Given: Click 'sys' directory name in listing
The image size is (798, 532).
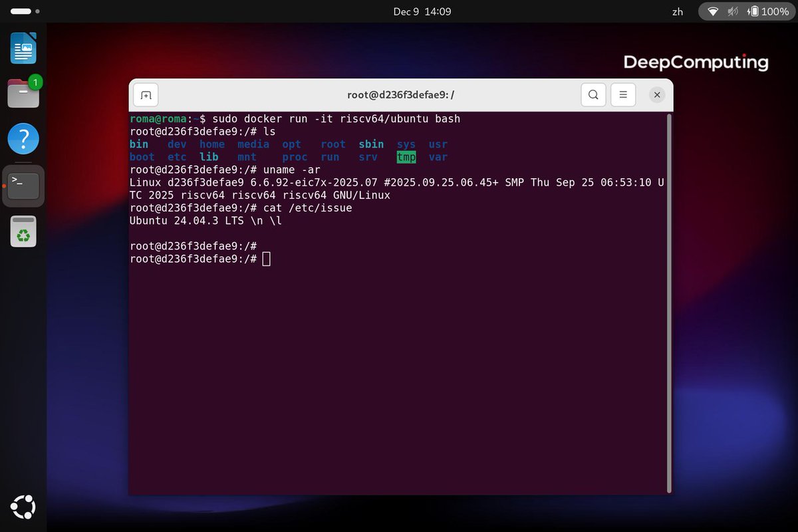Looking at the screenshot, I should (x=406, y=144).
